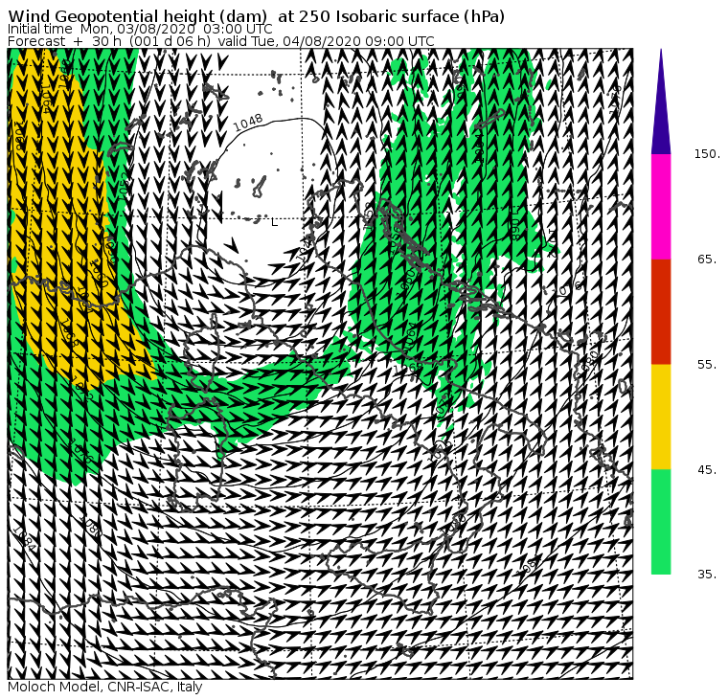Click the title text 'Wind Geopotential height (dam)'
This screenshot has height=700, width=728.
tap(137, 16)
